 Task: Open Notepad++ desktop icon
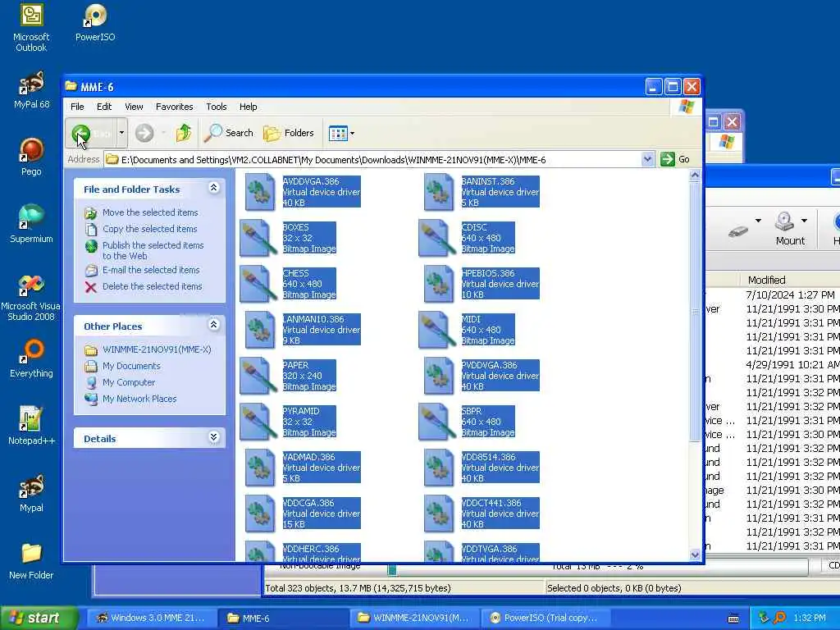tap(31, 426)
